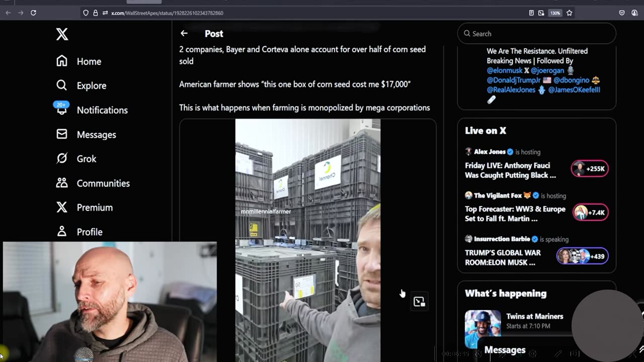The height and width of the screenshot is (362, 644).
Task: Follow the @JamesOKeefeIII mention link
Action: point(574,89)
